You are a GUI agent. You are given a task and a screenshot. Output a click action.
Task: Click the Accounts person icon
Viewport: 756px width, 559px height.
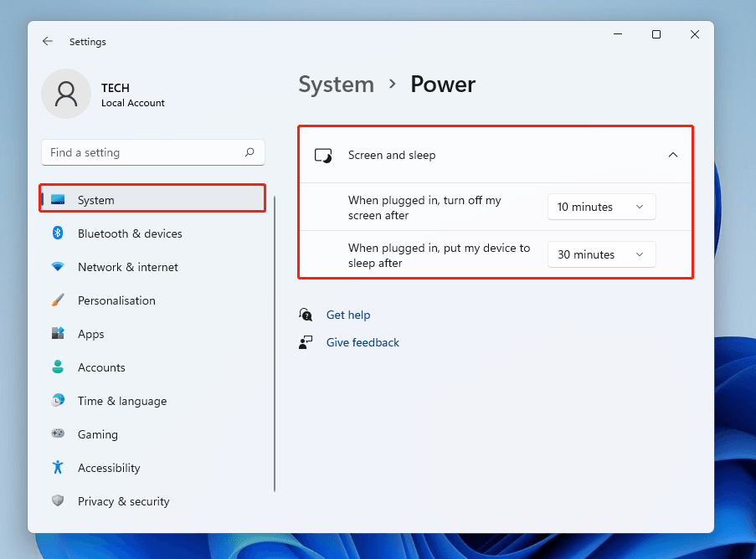58,367
